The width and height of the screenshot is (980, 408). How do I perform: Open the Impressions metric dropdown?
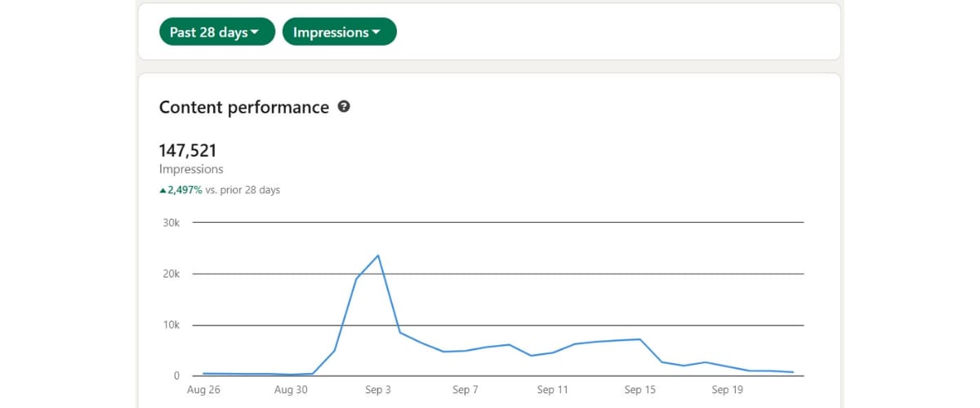point(339,33)
